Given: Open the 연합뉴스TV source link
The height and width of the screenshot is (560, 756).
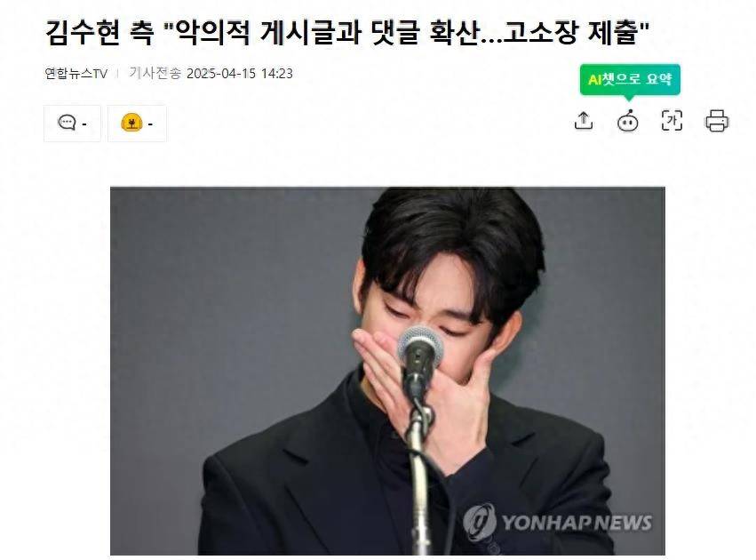Looking at the screenshot, I should (76, 74).
